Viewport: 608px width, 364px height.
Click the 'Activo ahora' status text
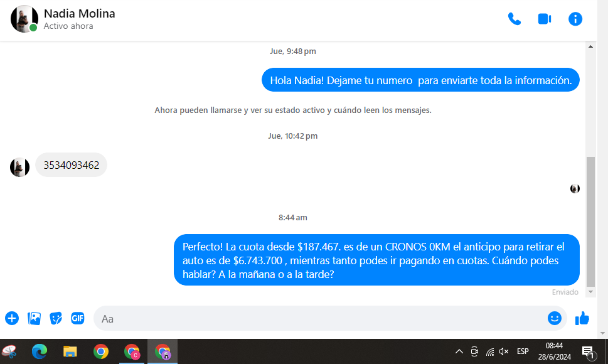click(68, 26)
